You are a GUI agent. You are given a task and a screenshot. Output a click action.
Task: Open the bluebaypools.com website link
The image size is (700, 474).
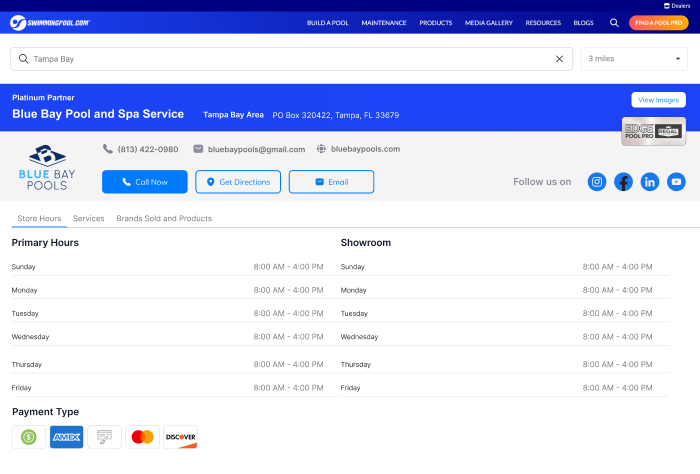[x=365, y=149]
